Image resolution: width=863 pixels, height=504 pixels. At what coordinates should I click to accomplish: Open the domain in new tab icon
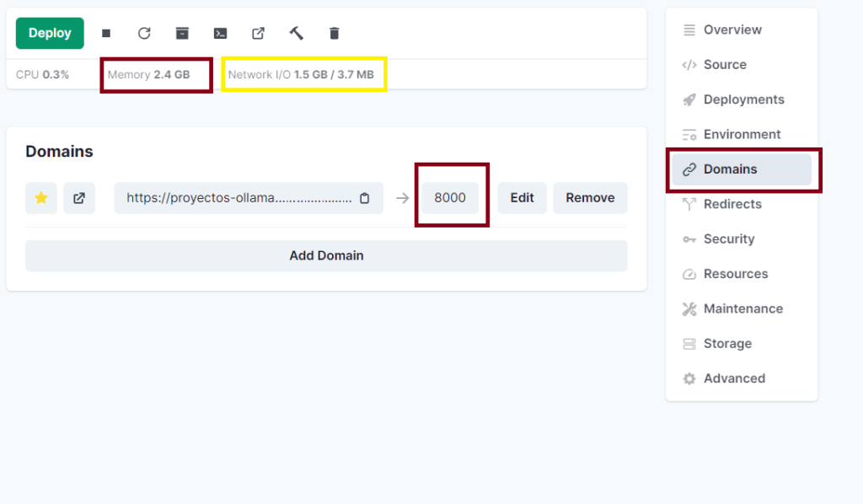pos(79,198)
